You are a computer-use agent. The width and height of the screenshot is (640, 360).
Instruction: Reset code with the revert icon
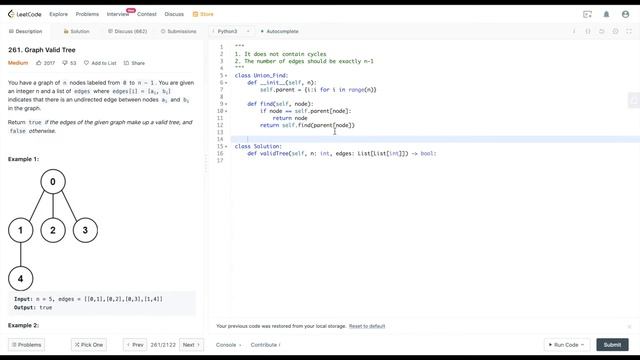[601, 31]
